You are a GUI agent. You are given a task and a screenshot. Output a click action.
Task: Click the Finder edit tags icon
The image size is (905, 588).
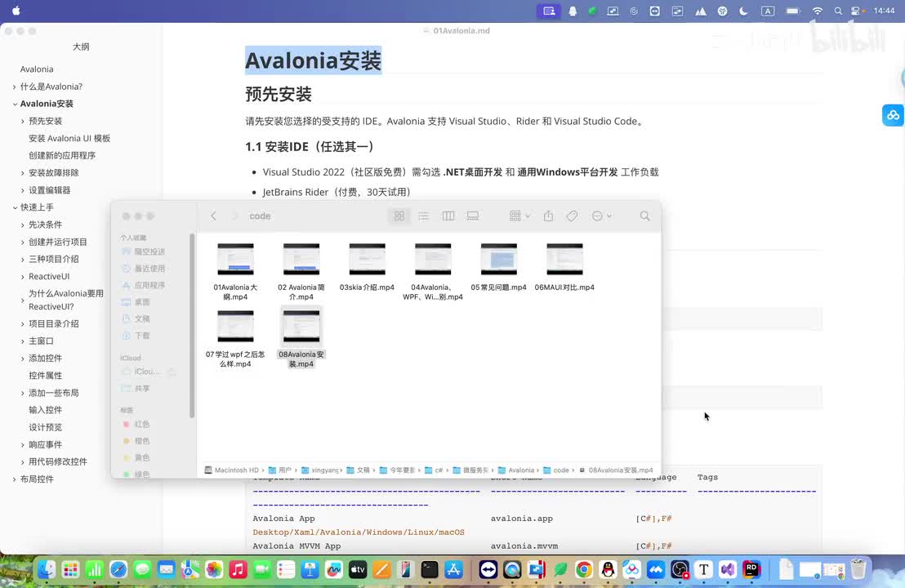tap(572, 216)
